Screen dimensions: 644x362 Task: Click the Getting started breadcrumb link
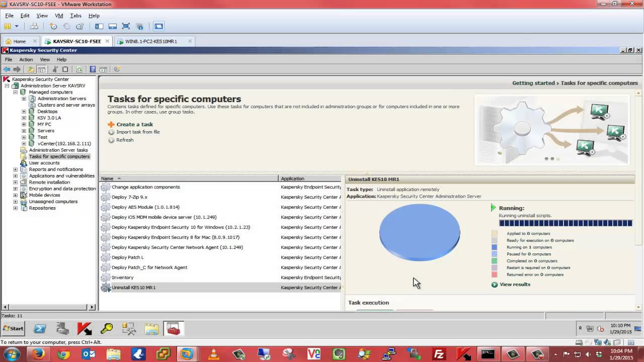point(533,83)
